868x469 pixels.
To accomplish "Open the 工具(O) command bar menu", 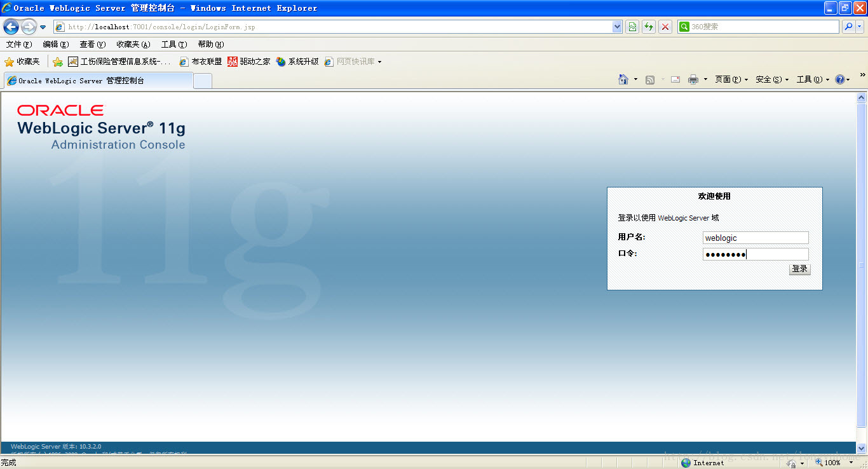I will pos(813,79).
